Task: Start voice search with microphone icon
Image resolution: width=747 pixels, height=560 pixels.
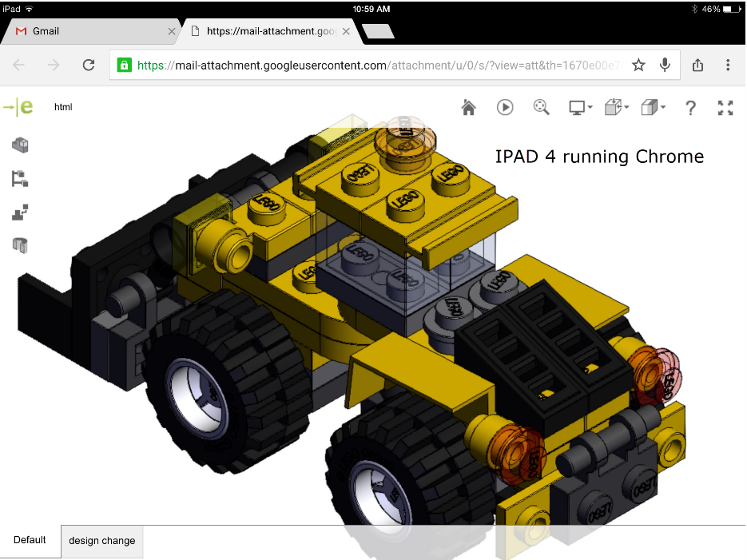Action: pos(665,65)
